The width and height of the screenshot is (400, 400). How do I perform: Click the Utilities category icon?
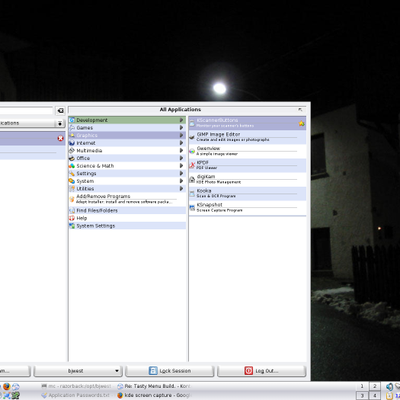72,189
